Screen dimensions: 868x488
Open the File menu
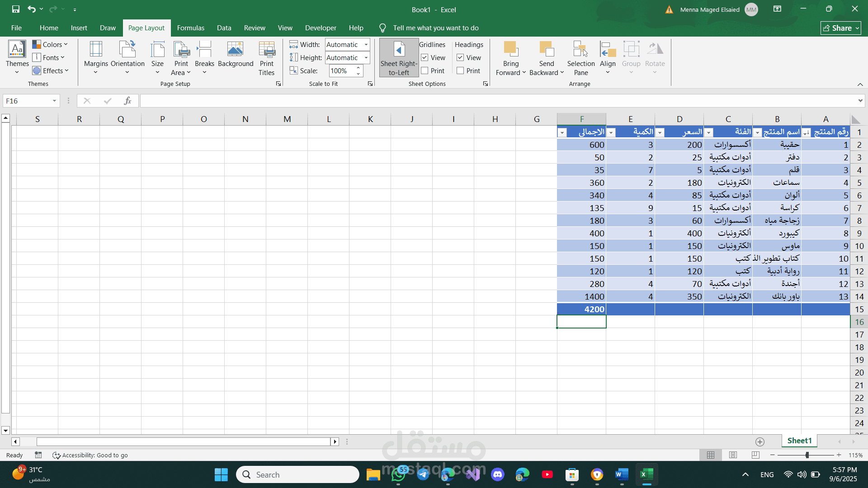(x=16, y=28)
